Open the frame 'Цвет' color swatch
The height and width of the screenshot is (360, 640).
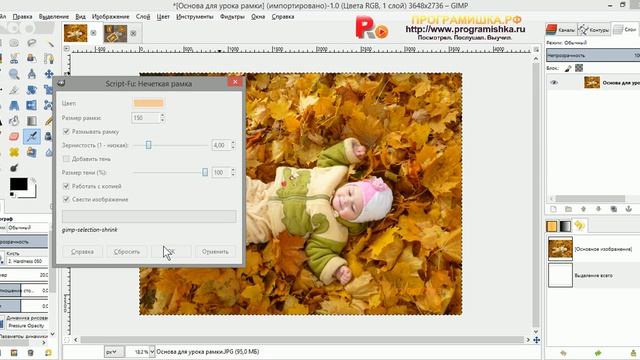pyautogui.click(x=148, y=103)
